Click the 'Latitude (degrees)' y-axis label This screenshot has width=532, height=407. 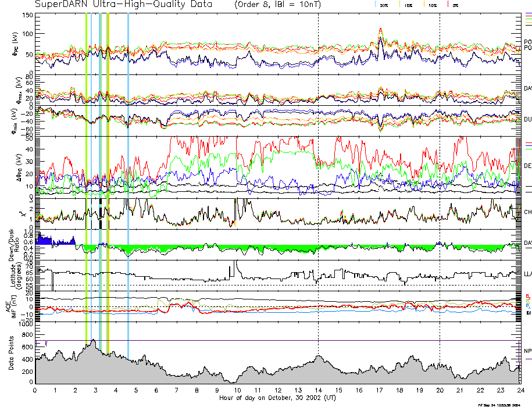click(x=15, y=276)
